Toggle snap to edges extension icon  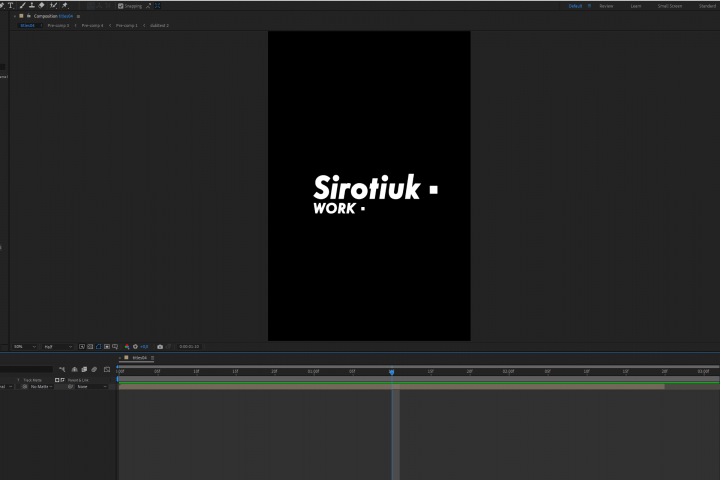point(148,6)
